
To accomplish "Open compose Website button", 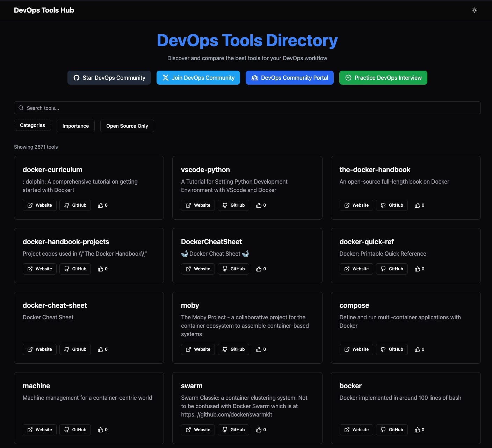I will pyautogui.click(x=356, y=349).
